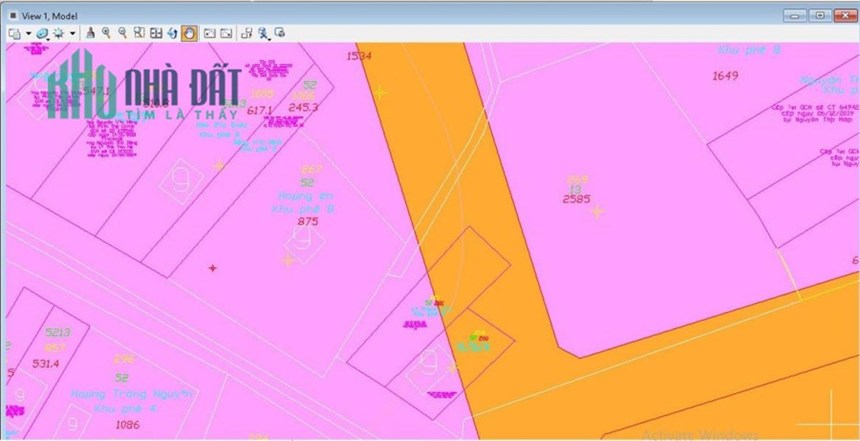Close the View 1, Model window

pyautogui.click(x=846, y=15)
